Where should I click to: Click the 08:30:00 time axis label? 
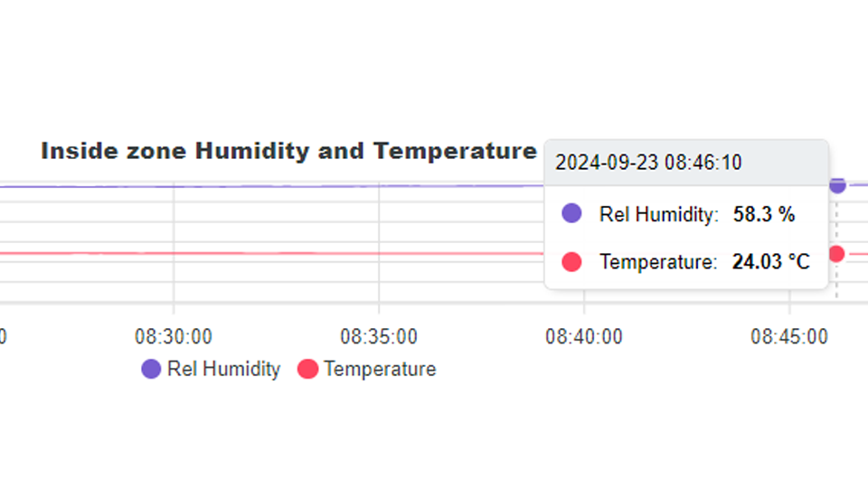coord(174,336)
